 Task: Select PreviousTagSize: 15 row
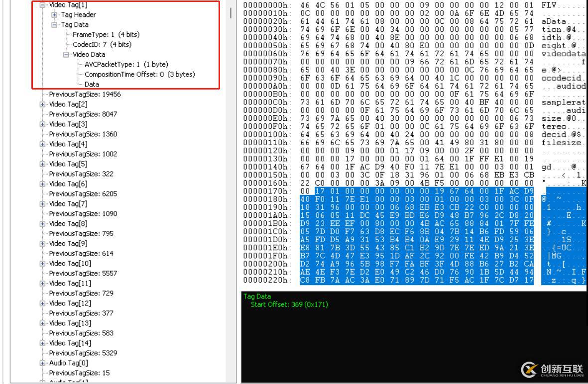click(x=80, y=373)
